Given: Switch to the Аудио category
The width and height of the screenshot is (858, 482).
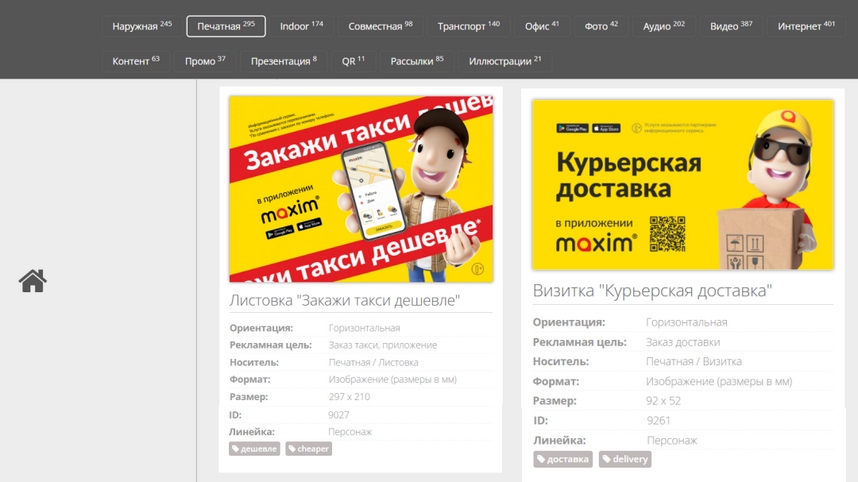Looking at the screenshot, I should pyautogui.click(x=664, y=26).
